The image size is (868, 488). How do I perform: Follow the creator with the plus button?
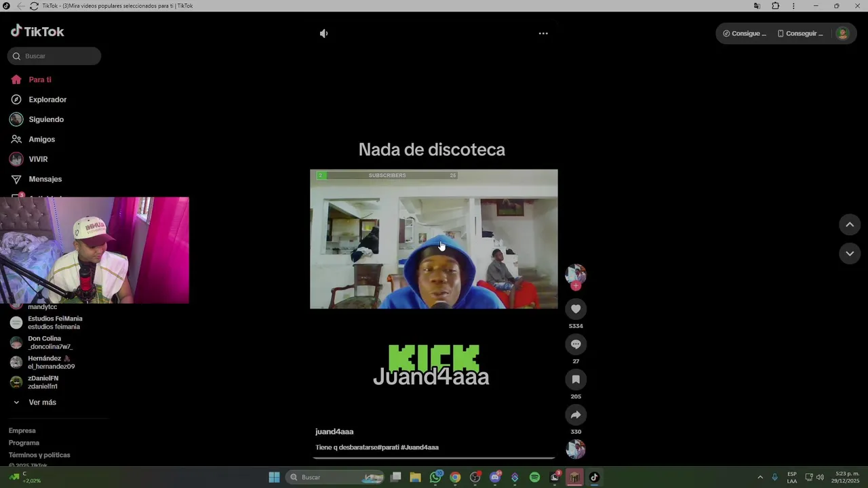pyautogui.click(x=576, y=286)
